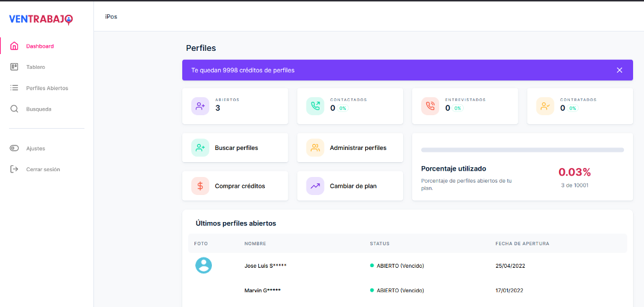
Task: Click the Cambiar de plan trend icon
Action: [x=315, y=186]
